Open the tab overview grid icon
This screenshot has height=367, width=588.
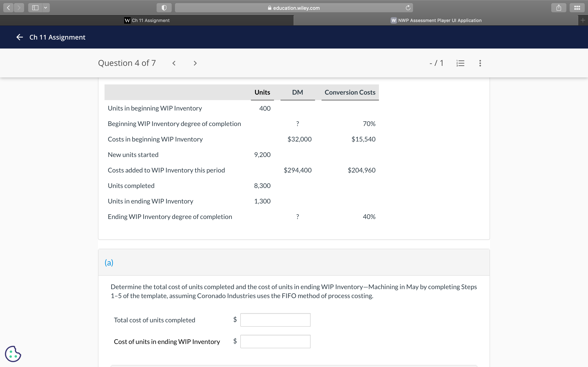click(577, 8)
